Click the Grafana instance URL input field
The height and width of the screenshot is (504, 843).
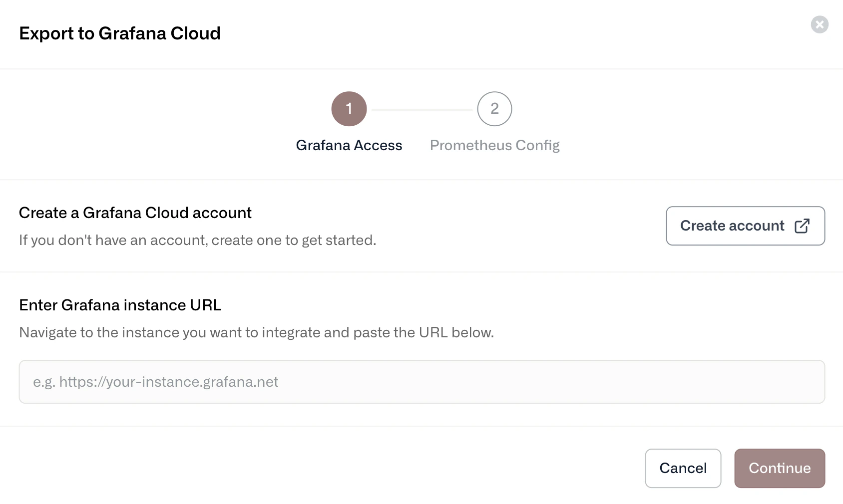click(x=421, y=381)
